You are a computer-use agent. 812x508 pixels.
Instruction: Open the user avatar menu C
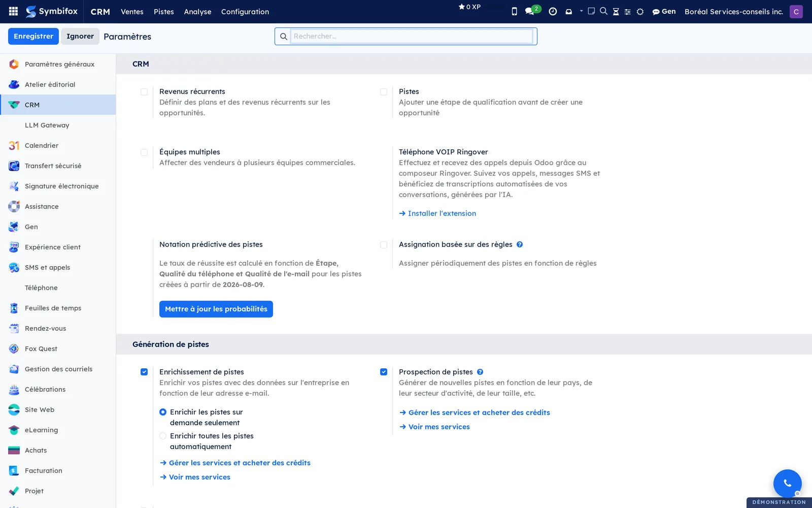[796, 11]
